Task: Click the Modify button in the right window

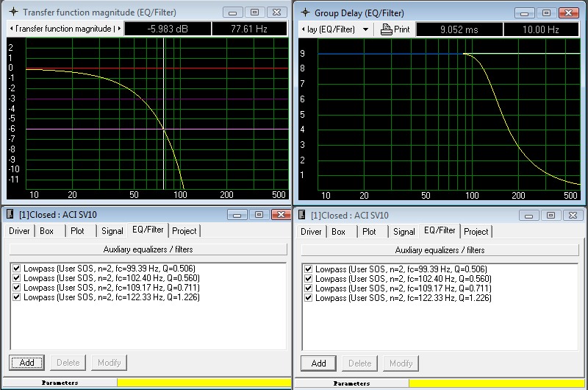Action: click(401, 364)
